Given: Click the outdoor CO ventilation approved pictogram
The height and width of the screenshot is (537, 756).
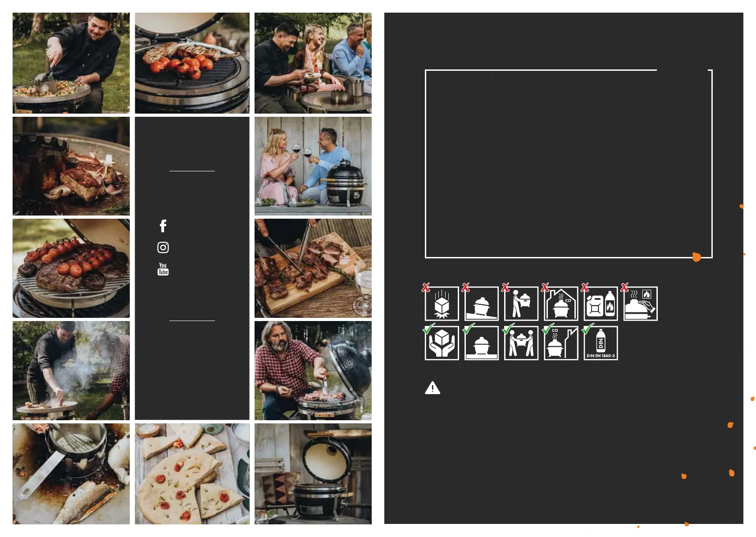Looking at the screenshot, I should tap(561, 343).
